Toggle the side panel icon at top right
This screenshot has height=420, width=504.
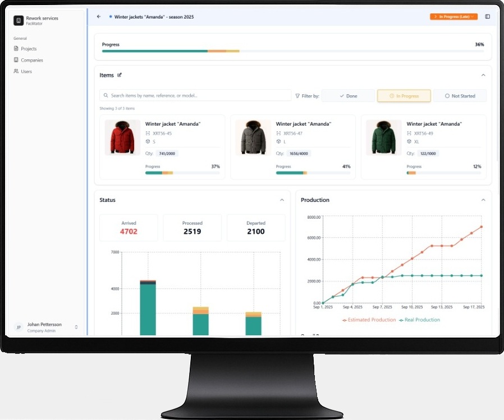[x=487, y=17]
